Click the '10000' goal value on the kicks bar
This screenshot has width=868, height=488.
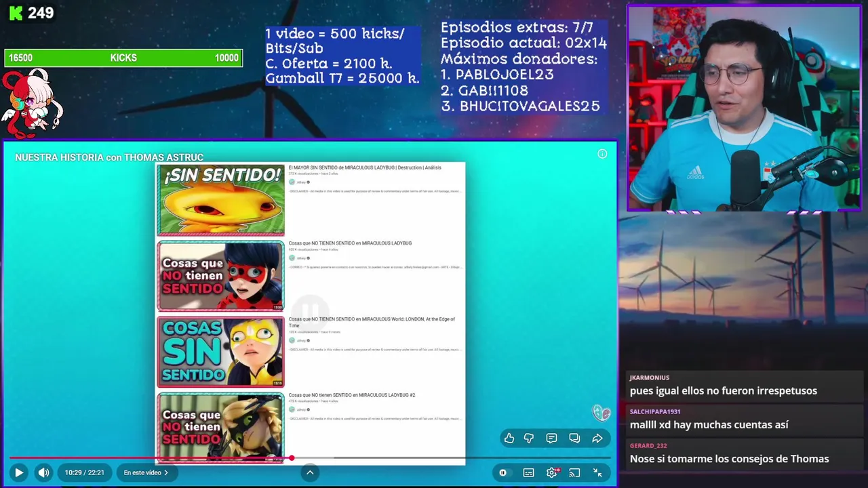226,58
